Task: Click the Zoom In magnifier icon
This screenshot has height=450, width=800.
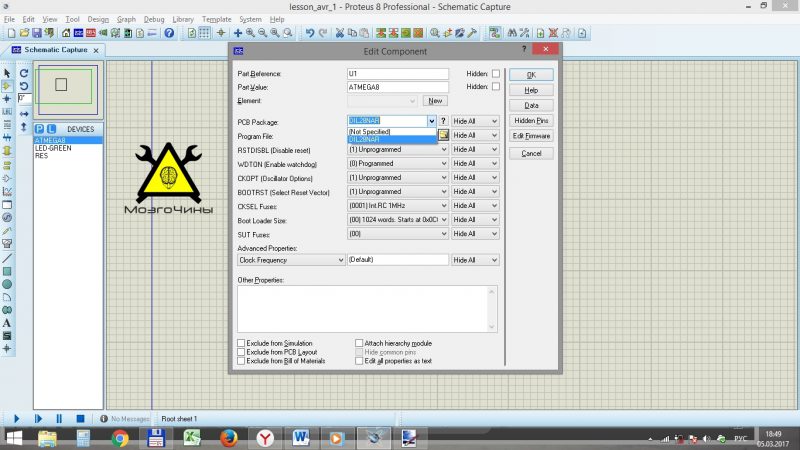Action: point(251,33)
